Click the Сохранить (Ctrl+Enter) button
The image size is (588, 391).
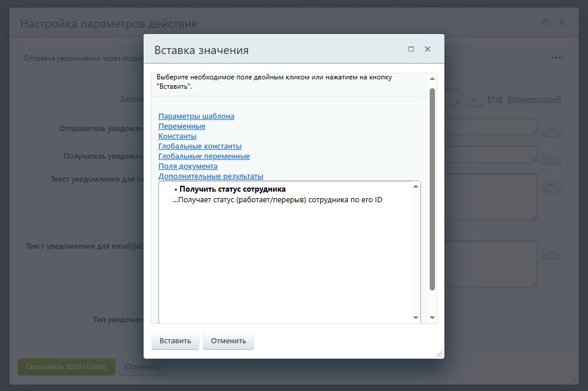tap(66, 366)
